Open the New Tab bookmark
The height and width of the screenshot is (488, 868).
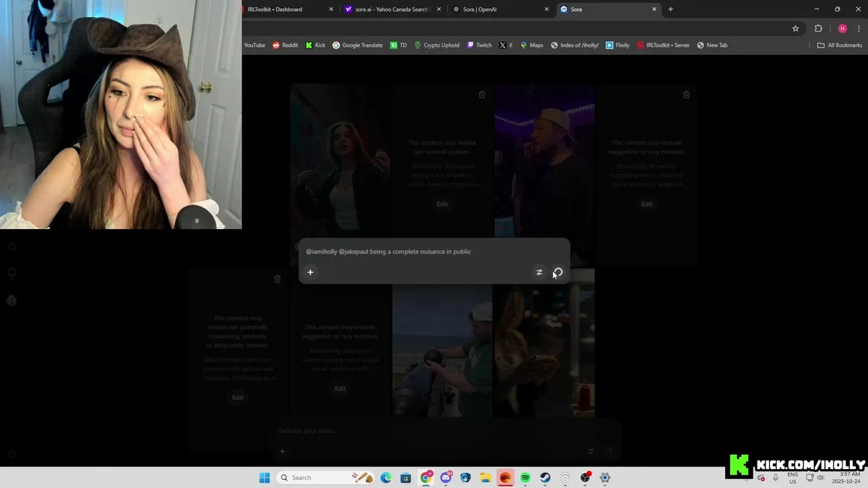click(x=712, y=45)
